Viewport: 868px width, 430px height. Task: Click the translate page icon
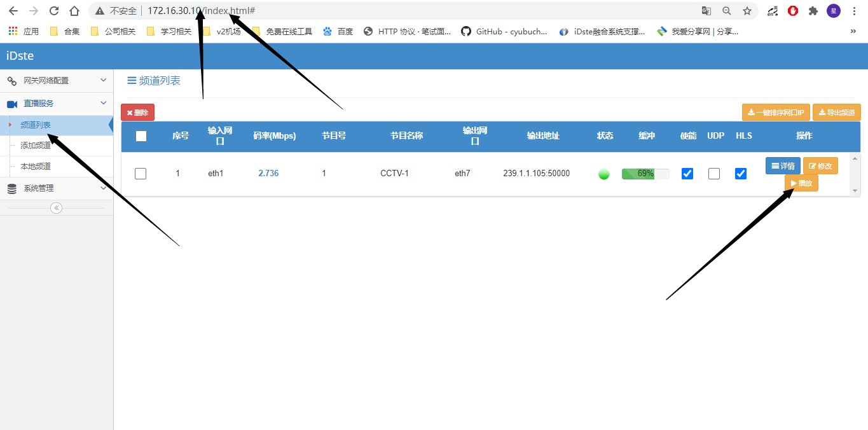pyautogui.click(x=706, y=11)
